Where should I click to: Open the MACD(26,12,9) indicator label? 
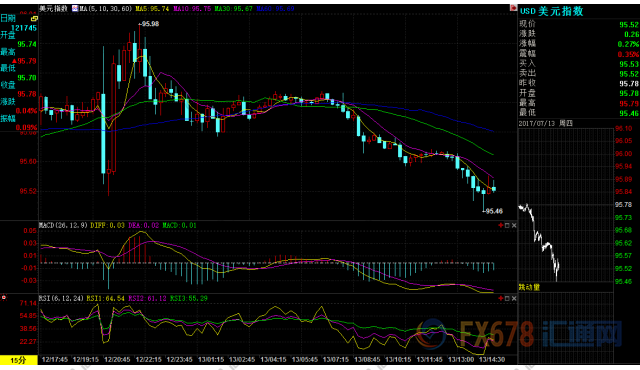tap(63, 225)
